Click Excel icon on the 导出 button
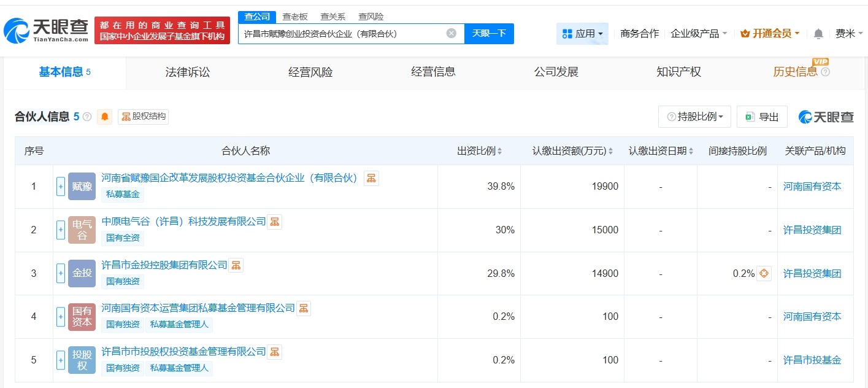 click(750, 116)
